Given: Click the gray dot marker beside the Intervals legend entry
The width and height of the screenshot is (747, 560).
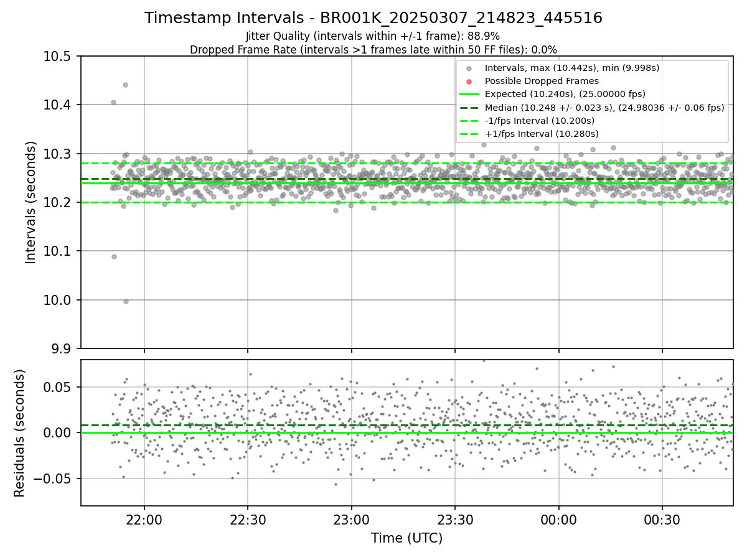Looking at the screenshot, I should (x=469, y=68).
